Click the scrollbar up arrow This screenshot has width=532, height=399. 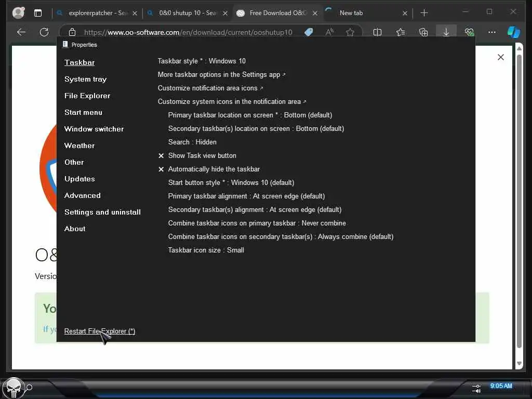(x=519, y=48)
